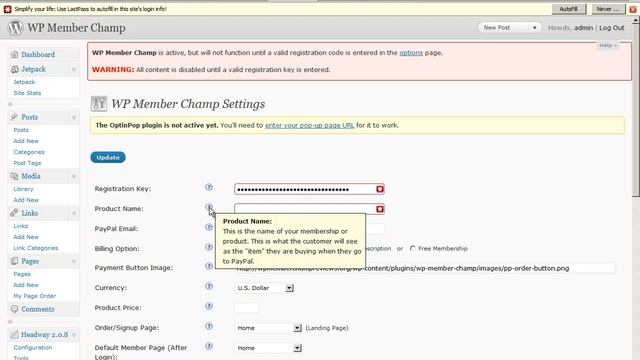The height and width of the screenshot is (360, 640).
Task: Open the options page link
Action: (411, 53)
